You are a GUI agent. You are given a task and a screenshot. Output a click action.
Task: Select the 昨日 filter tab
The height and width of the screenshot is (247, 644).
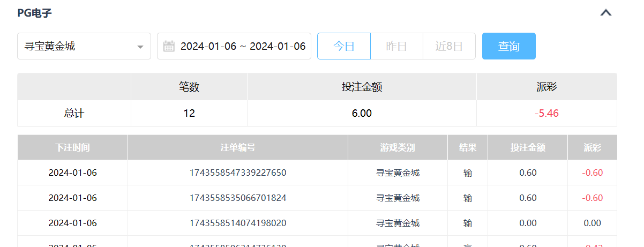tap(396, 46)
